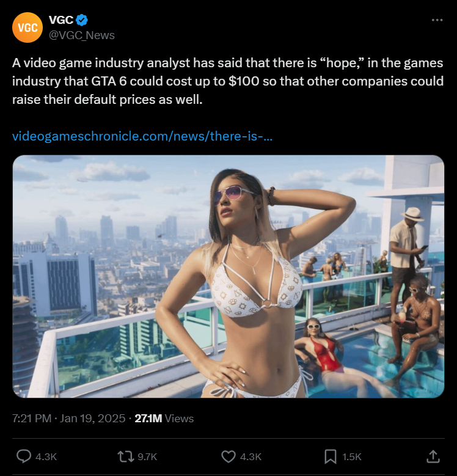Click the VGC display name
Viewport: 457px width, 476px height.
point(61,20)
